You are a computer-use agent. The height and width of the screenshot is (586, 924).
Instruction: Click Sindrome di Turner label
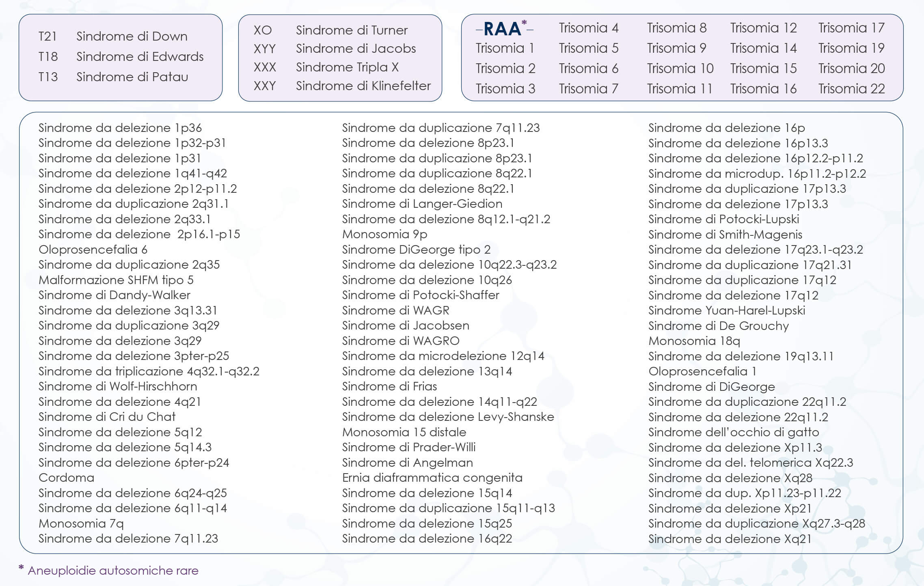coord(351,30)
